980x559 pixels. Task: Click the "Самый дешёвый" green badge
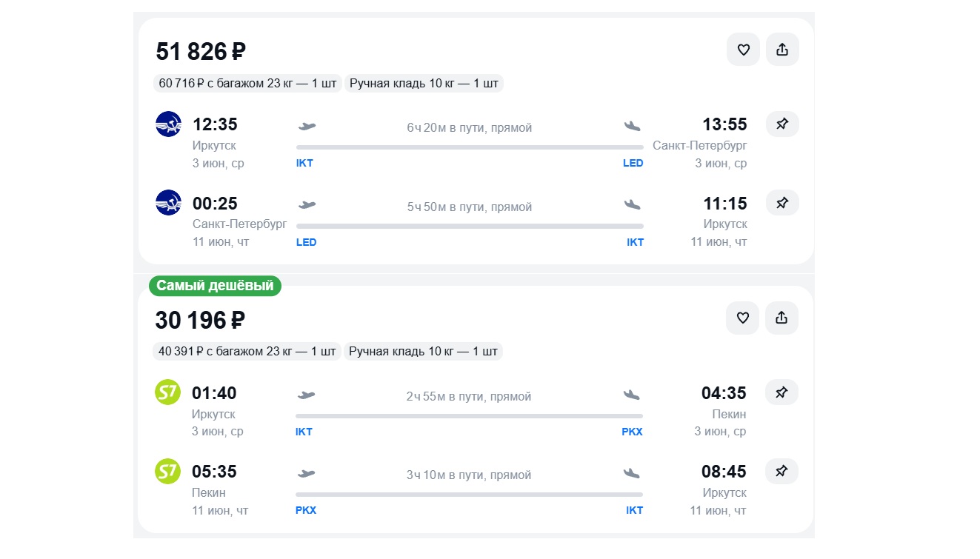click(x=215, y=286)
